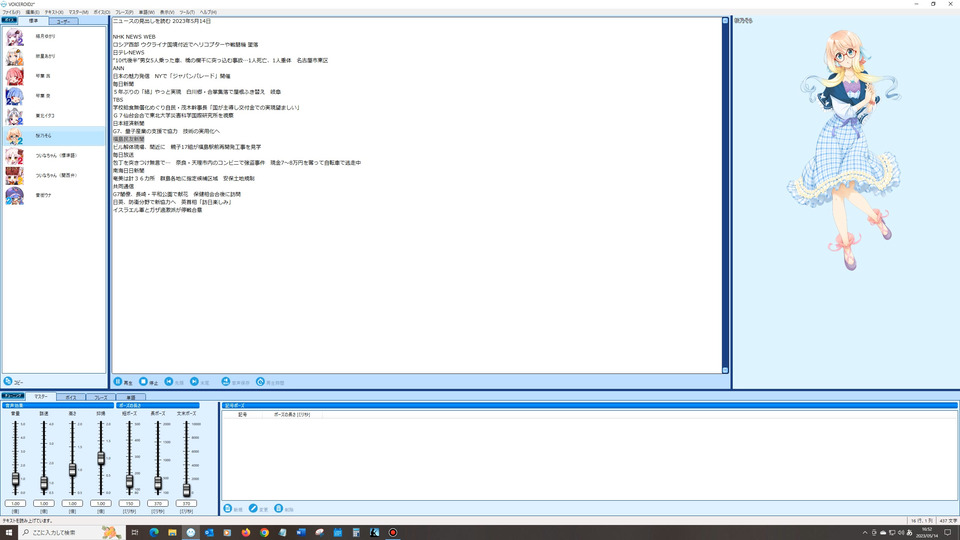Click the 長ポーズ long pause slider handle
The image size is (960, 540).
tap(158, 484)
